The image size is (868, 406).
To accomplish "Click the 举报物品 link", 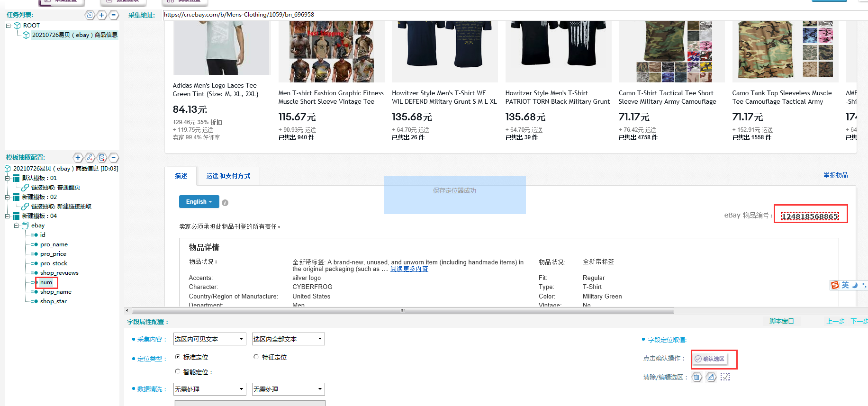I will pyautogui.click(x=835, y=175).
